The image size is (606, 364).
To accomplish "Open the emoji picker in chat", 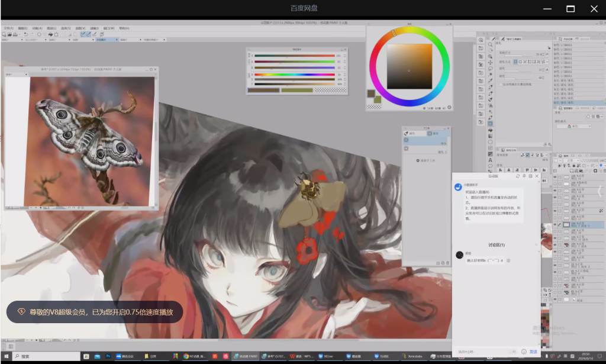I will point(524,352).
